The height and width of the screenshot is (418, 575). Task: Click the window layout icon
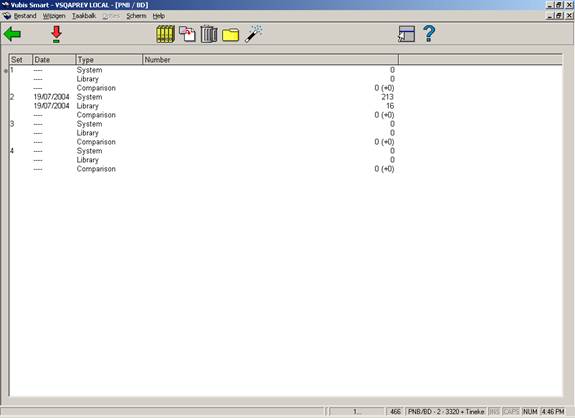pyautogui.click(x=407, y=34)
